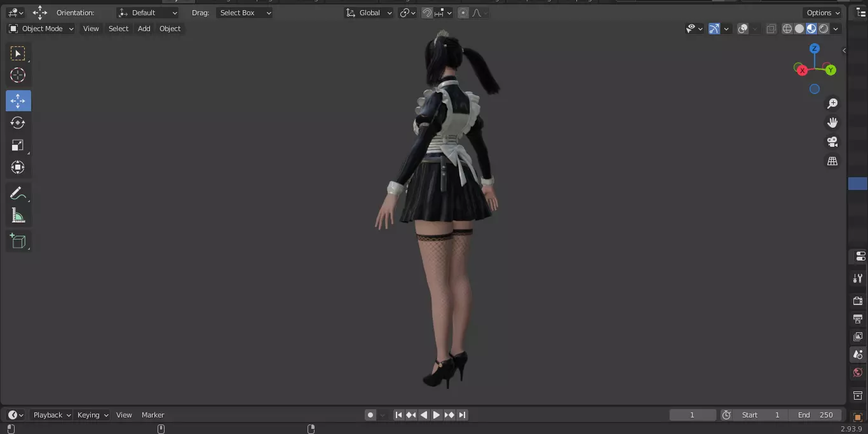Click the four-arrow move icon beside Orientation
This screenshot has width=868, height=434.
[40, 13]
